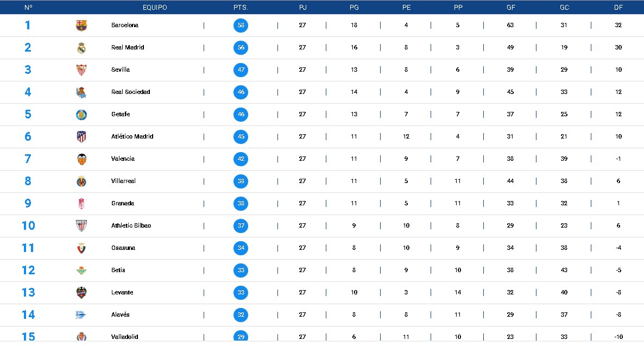Click the Real Madrid crest icon
644x346 pixels.
81,48
